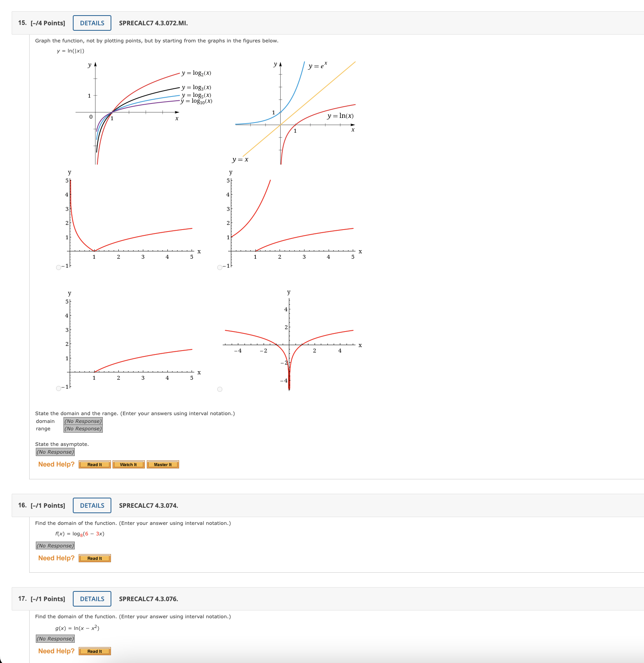Select the radio button for the V-shaped graph
644x663 pixels.
(58, 267)
